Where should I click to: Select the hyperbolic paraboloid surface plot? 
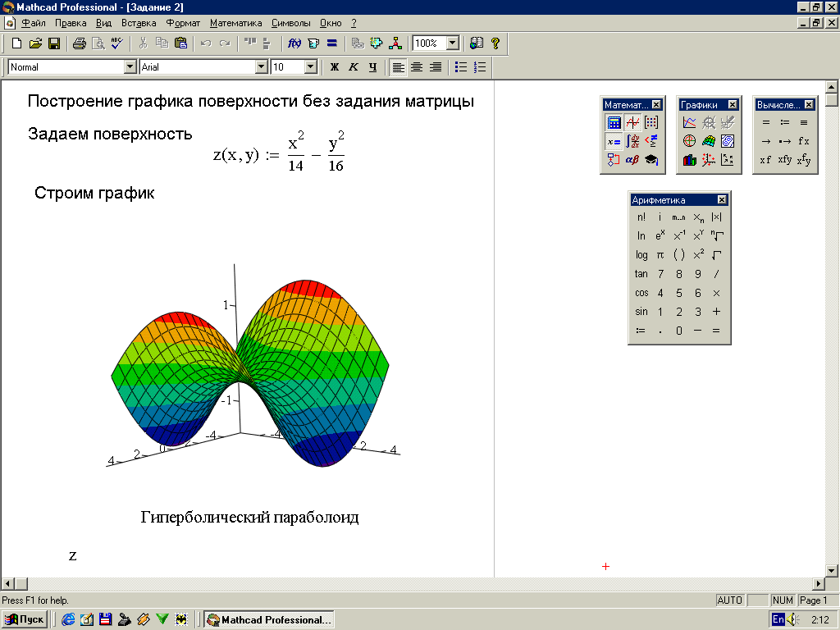point(250,371)
